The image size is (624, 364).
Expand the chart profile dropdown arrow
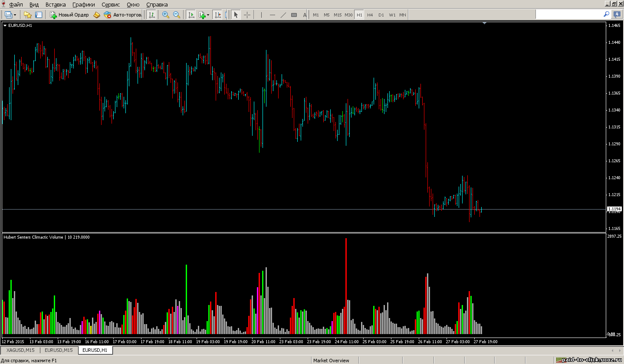15,15
